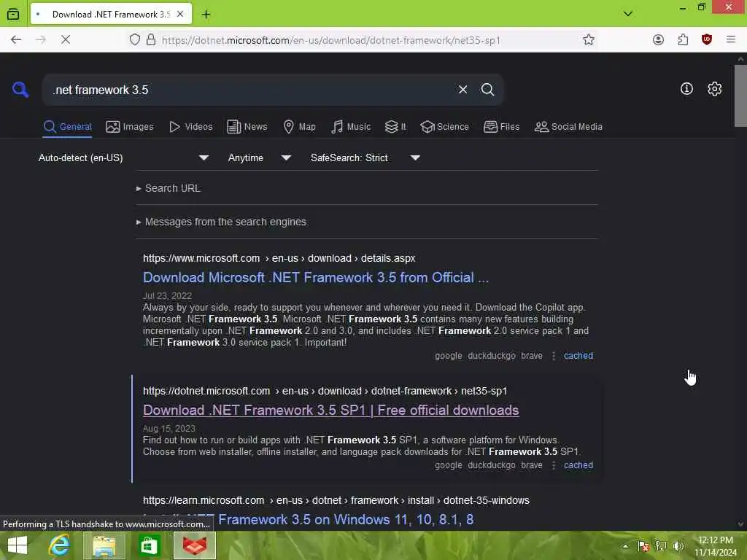Open Download .NET Framework 3.5 SP1 result

pyautogui.click(x=330, y=411)
